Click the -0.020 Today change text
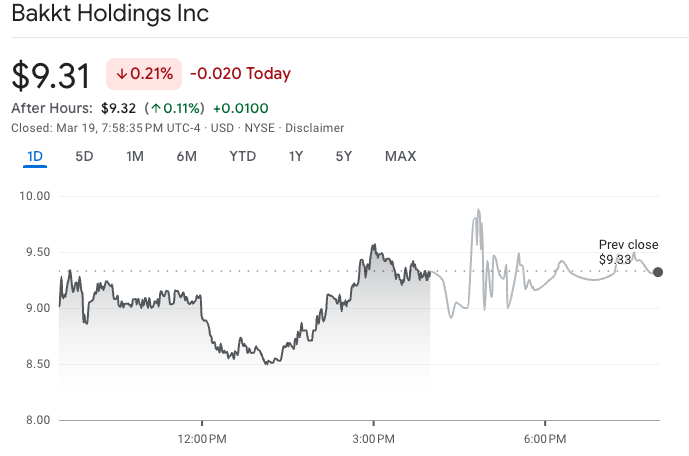 point(240,74)
